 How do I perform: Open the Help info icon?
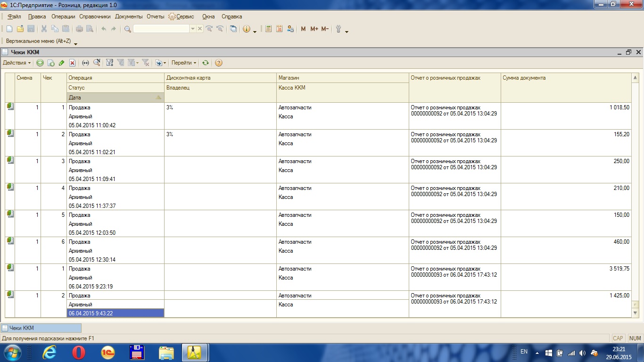[x=247, y=29]
